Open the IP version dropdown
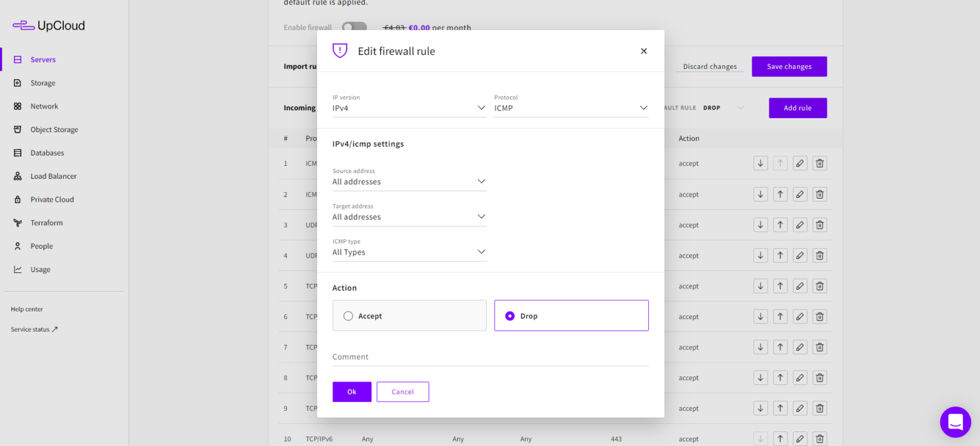The image size is (980, 446). tap(410, 108)
